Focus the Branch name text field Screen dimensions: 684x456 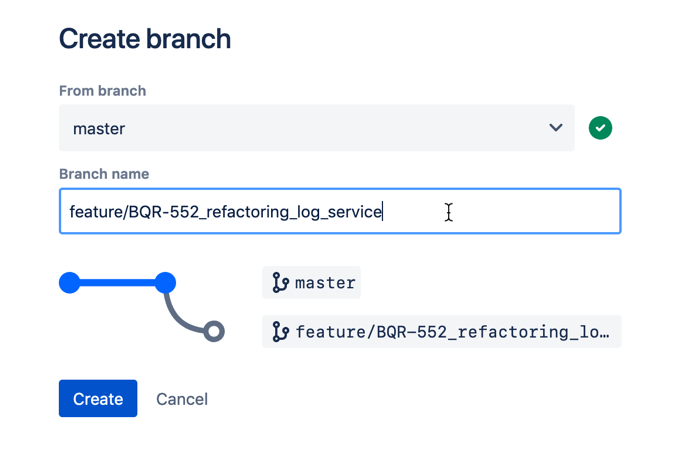click(500, 212)
